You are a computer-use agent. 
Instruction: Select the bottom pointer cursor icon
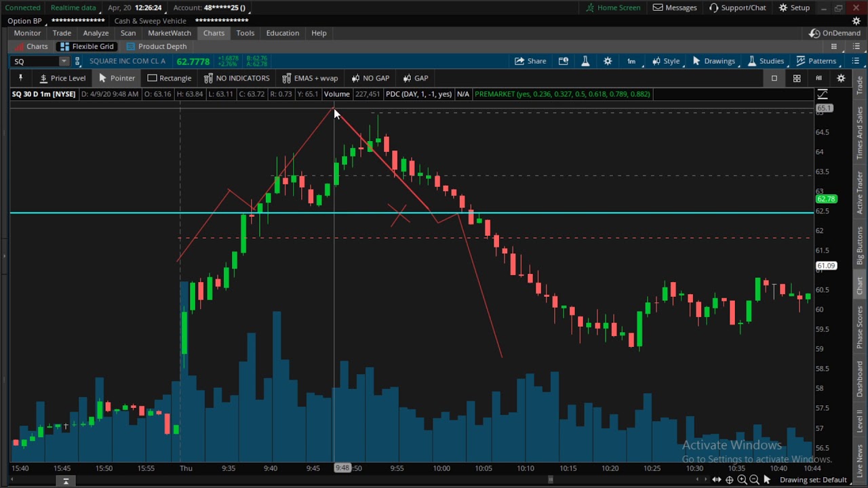pos(767,480)
